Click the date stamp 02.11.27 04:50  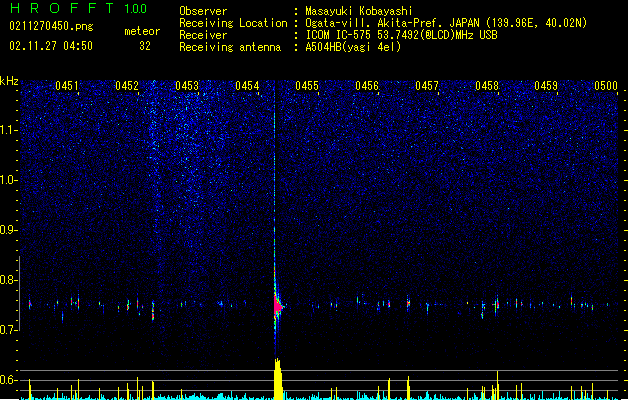click(x=51, y=46)
